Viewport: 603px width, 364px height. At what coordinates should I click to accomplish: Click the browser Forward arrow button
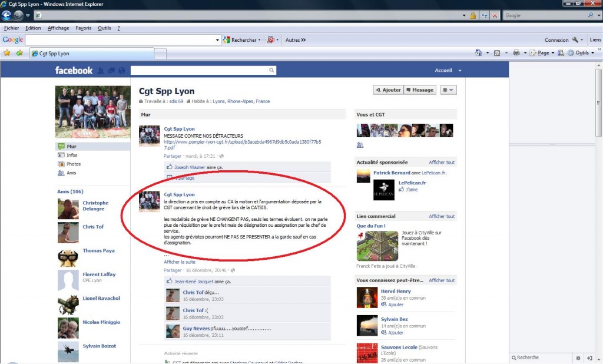18,15
